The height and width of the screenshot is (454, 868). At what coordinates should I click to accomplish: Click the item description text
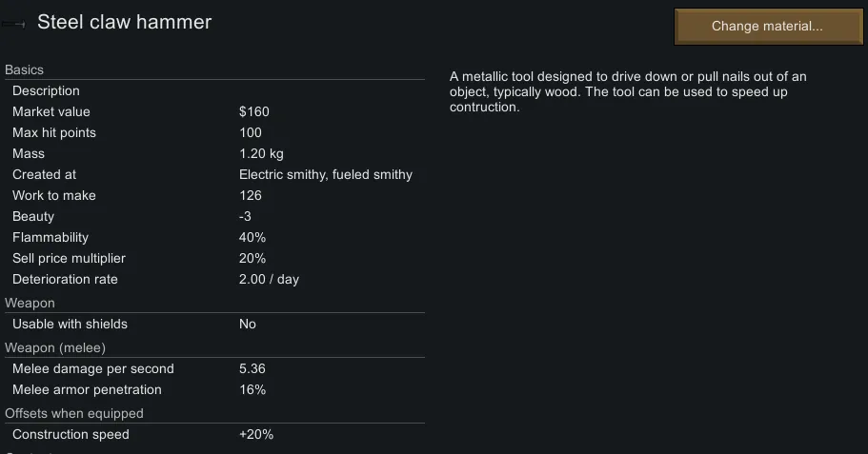(629, 91)
